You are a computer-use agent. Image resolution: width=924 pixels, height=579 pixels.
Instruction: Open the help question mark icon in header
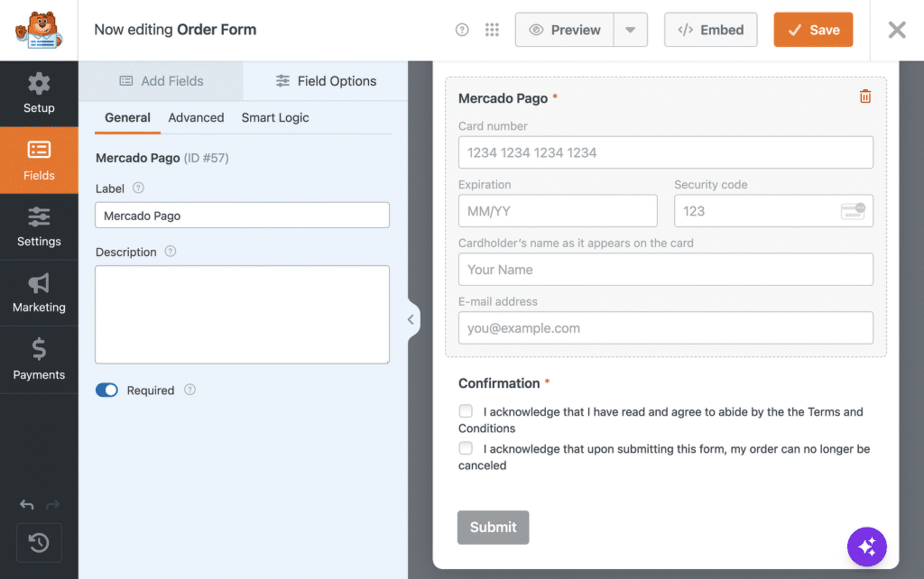point(462,30)
